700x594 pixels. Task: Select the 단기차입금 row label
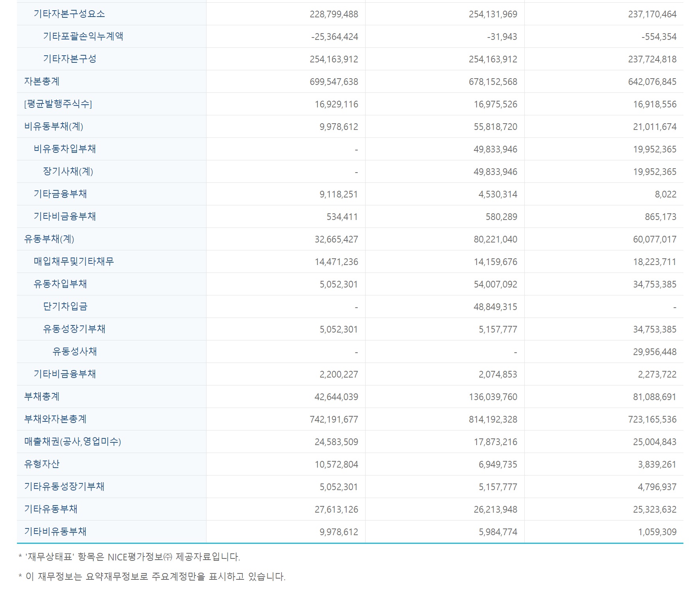[66, 306]
